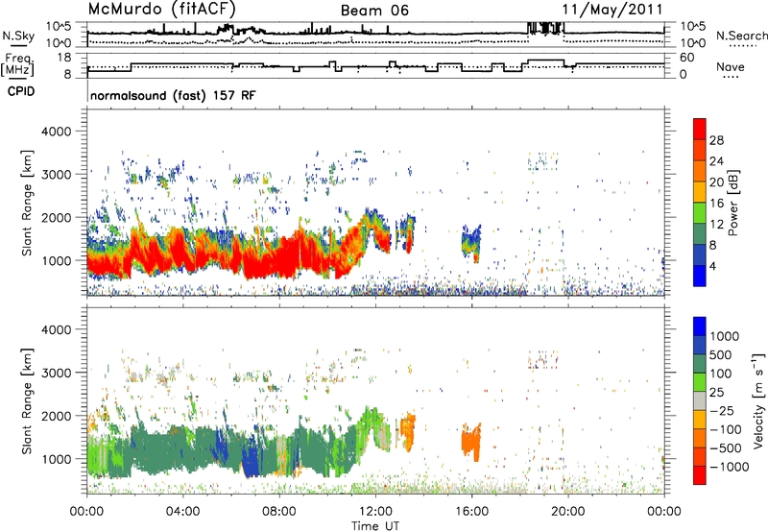
Task: Click the "2000" tick on the velocity panel
Action: 59,416
